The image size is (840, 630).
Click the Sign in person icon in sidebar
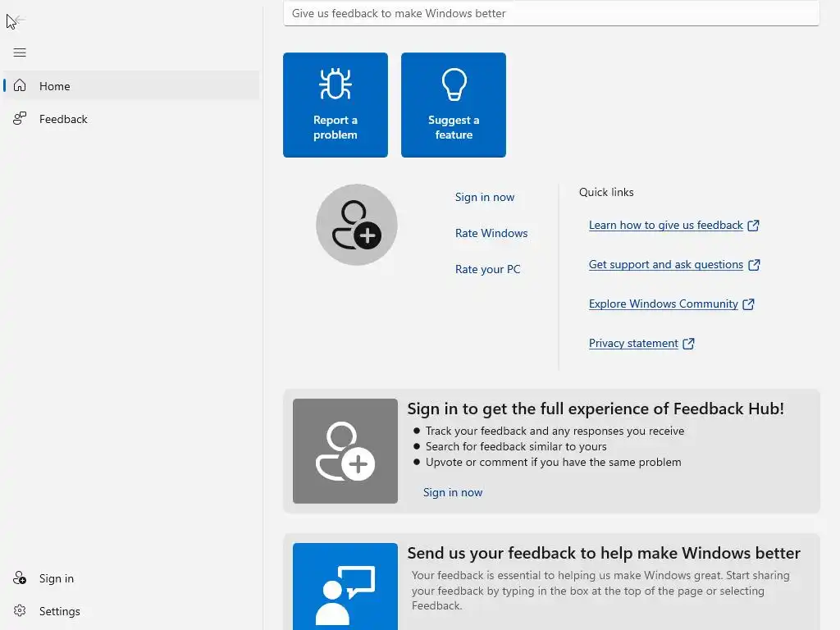coord(20,578)
